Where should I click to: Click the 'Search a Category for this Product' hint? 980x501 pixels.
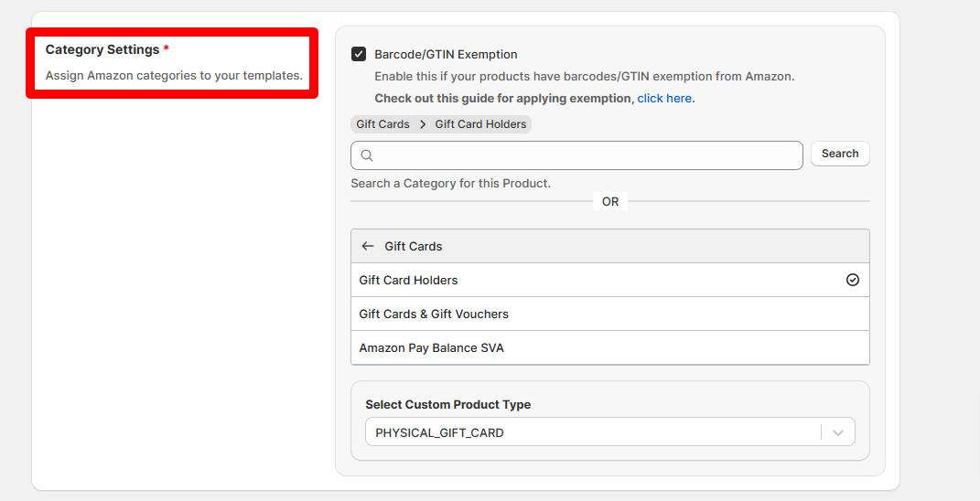point(450,183)
